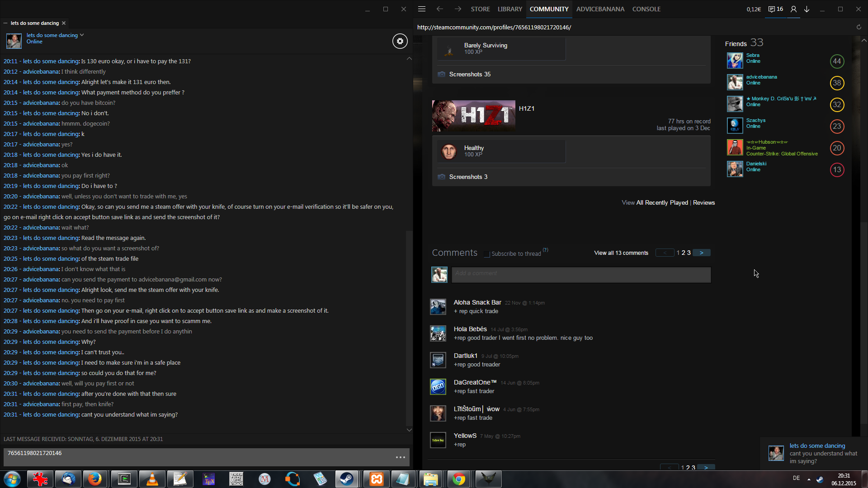
Task: Open chat options three-dots icon
Action: pos(400,457)
